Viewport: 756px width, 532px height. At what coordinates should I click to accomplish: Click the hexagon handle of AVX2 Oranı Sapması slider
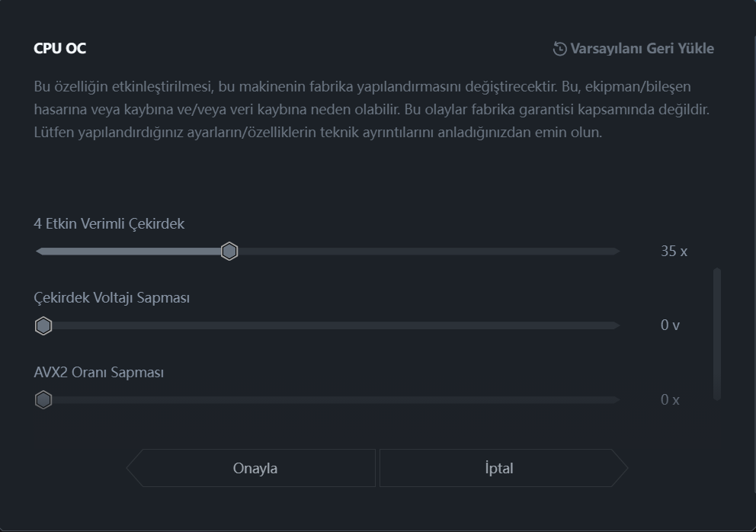click(43, 400)
